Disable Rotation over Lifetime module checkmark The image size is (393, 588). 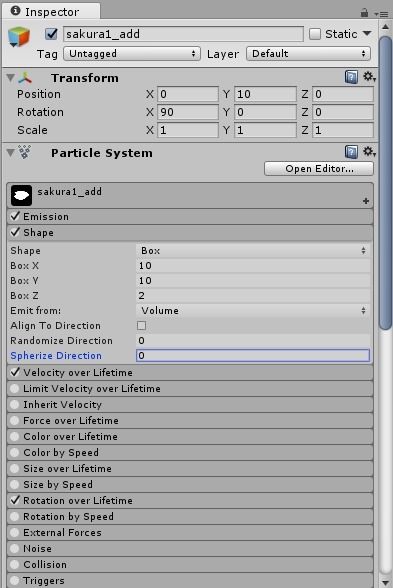(x=15, y=500)
